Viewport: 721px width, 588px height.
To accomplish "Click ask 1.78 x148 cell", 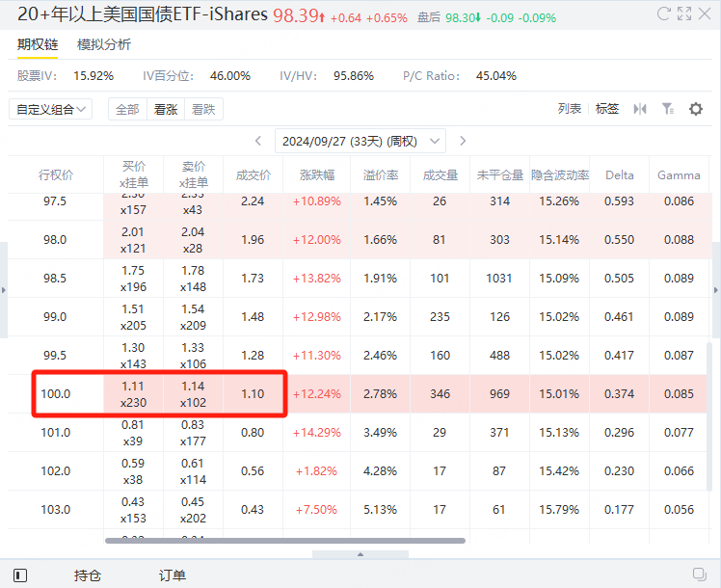I will [x=193, y=279].
